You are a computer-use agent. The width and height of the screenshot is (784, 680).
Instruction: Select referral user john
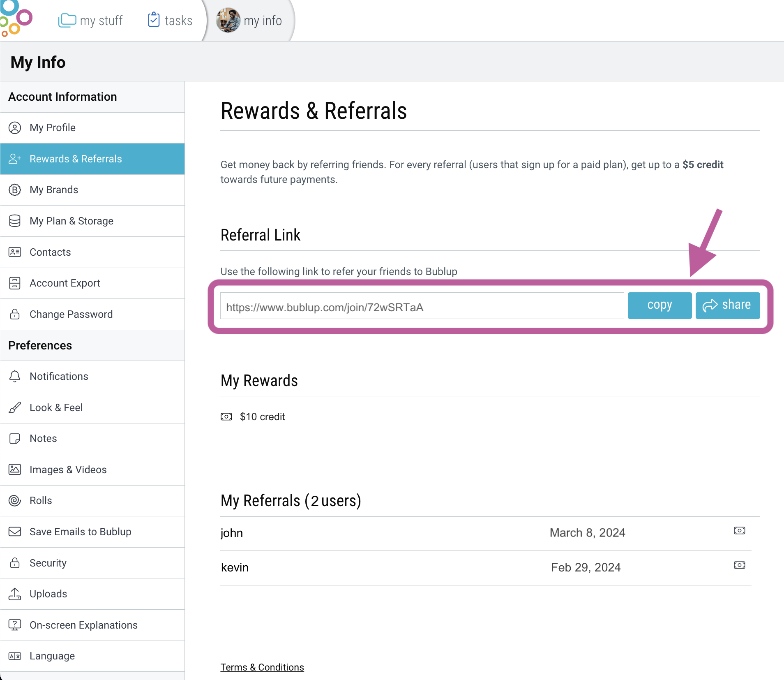[232, 533]
